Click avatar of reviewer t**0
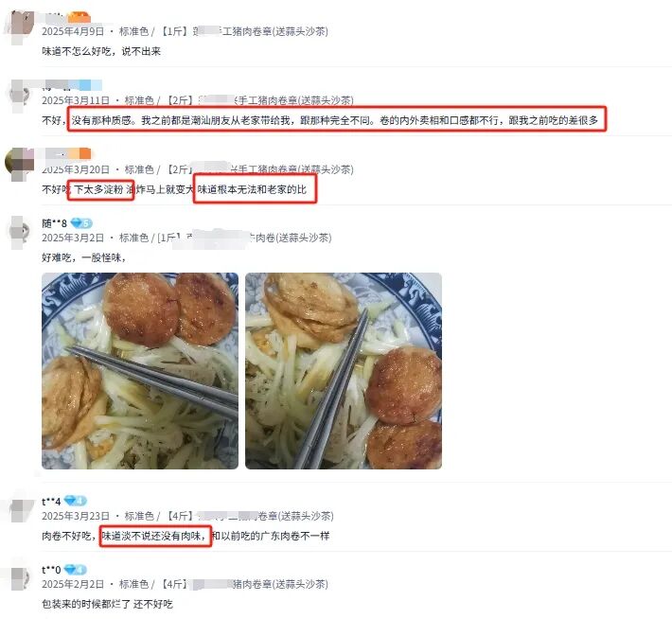This screenshot has height=619, width=672. (x=20, y=578)
